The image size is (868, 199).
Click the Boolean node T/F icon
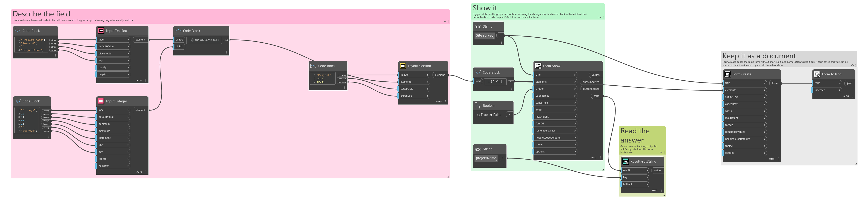coord(478,106)
